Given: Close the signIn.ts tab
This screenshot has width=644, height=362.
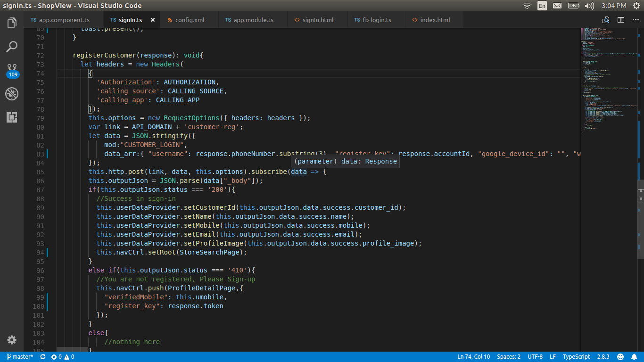Looking at the screenshot, I should click(153, 20).
